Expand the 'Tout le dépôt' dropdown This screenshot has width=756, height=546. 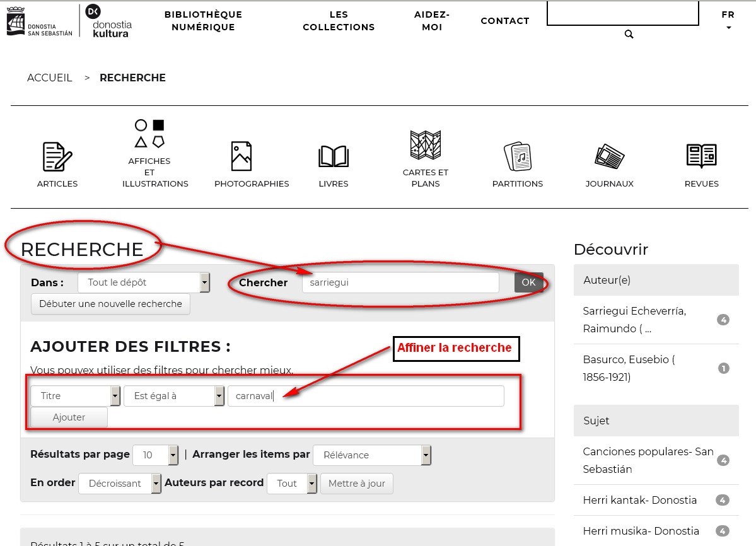(x=143, y=282)
